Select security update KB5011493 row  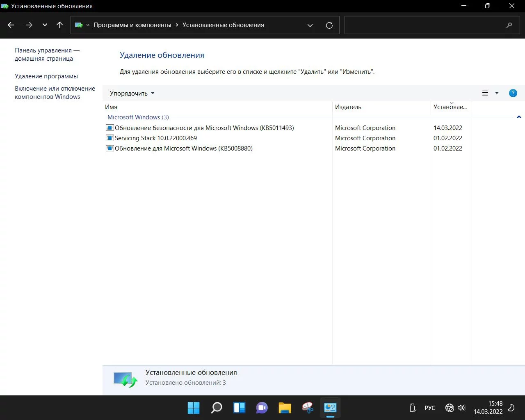204,128
